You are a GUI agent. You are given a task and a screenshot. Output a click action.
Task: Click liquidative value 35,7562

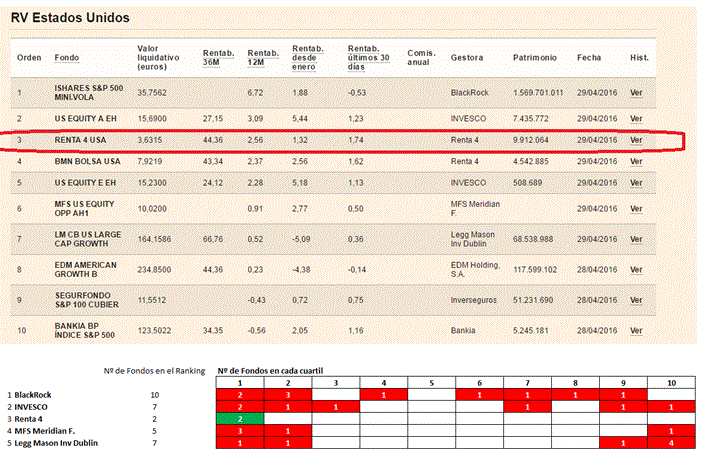click(x=152, y=93)
